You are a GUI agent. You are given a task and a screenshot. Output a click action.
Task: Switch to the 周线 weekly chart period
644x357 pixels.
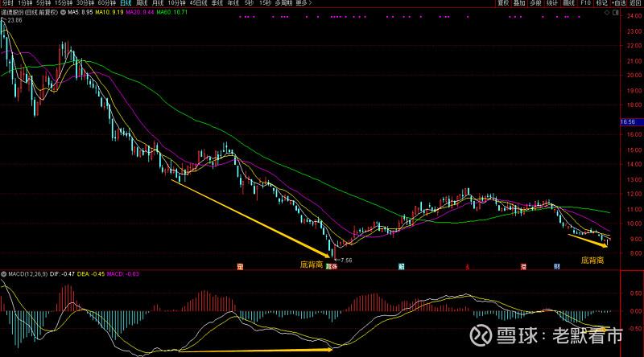pos(142,4)
